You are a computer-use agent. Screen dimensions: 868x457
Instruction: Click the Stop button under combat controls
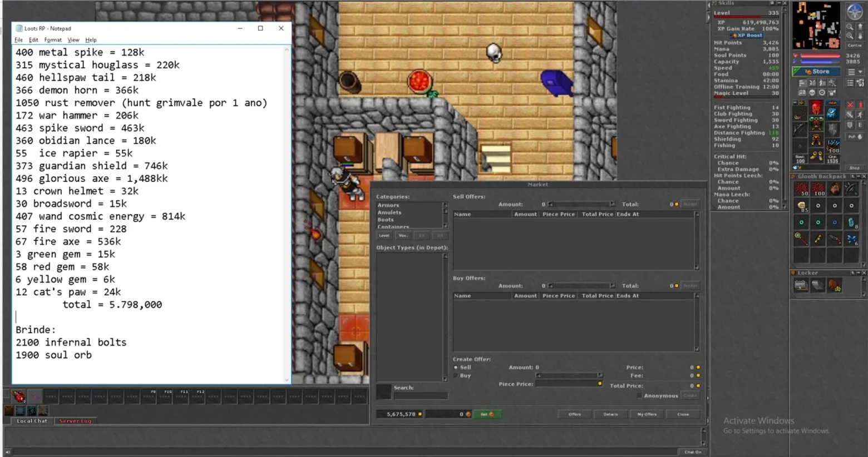point(854,168)
